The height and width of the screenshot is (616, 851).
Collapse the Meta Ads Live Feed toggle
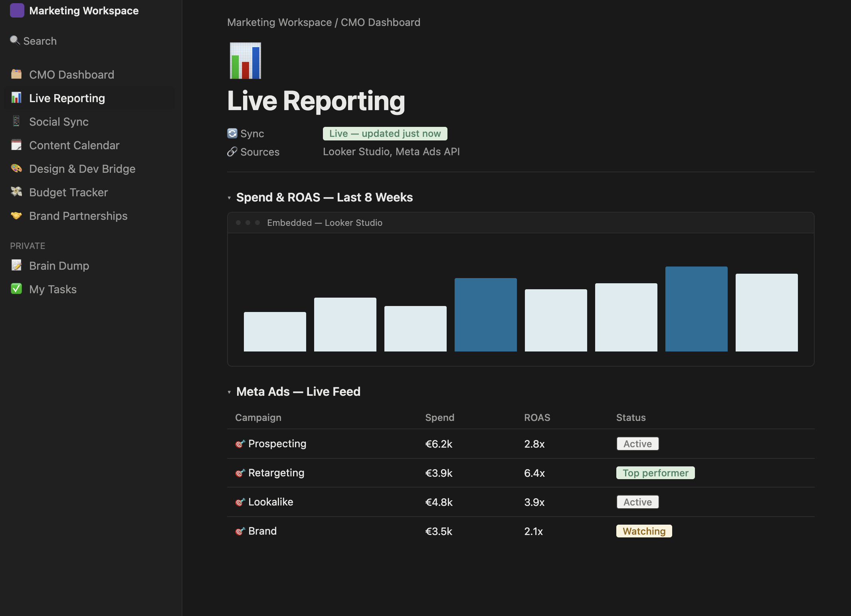click(230, 392)
